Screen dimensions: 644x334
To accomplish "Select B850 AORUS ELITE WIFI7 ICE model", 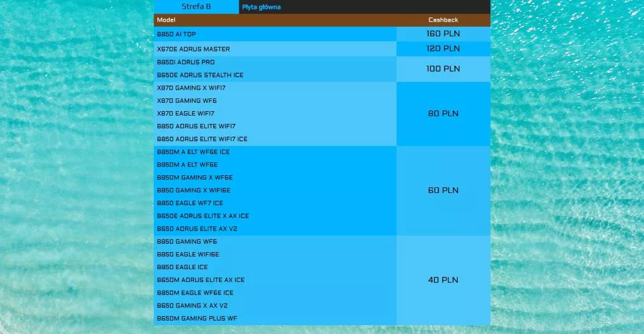I will (x=202, y=139).
